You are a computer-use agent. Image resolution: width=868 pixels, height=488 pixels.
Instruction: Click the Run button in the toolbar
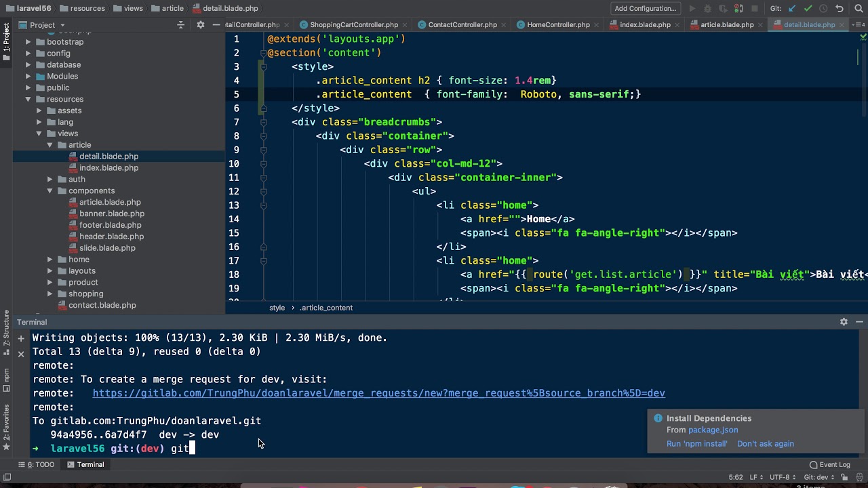(x=692, y=9)
